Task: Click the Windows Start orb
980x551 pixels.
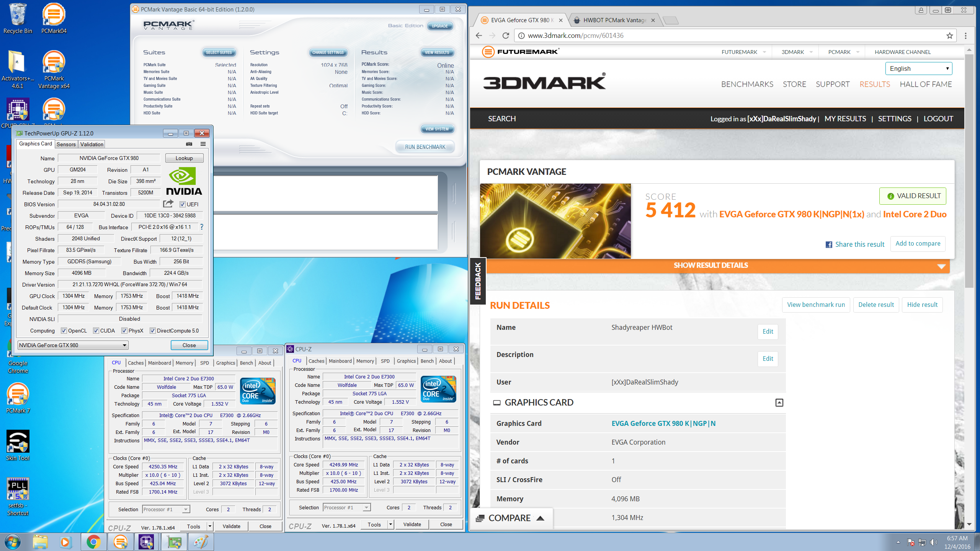Action: pyautogui.click(x=12, y=542)
